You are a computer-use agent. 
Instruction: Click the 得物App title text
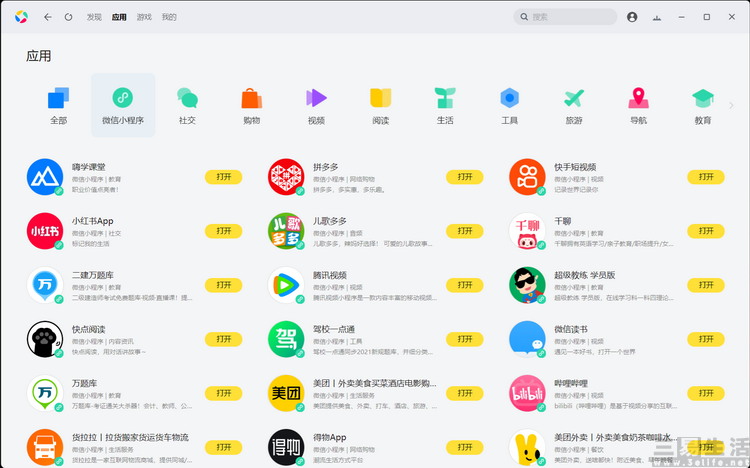330,437
